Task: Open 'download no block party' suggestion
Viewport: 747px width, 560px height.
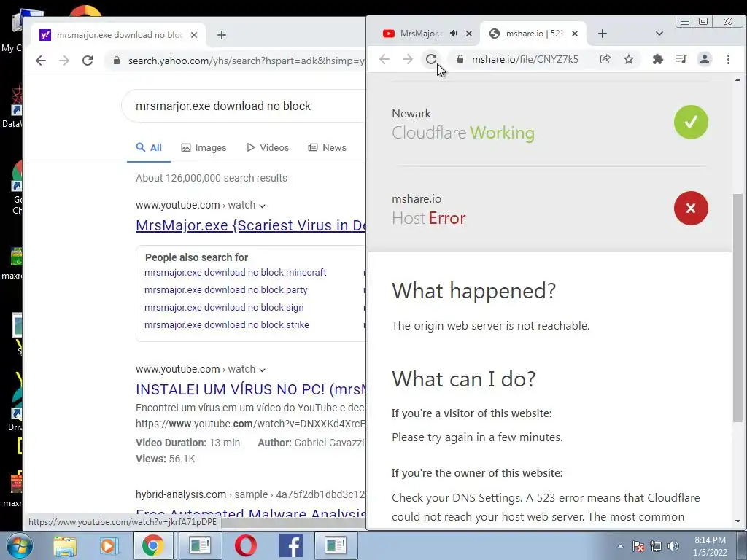Action: coord(226,290)
